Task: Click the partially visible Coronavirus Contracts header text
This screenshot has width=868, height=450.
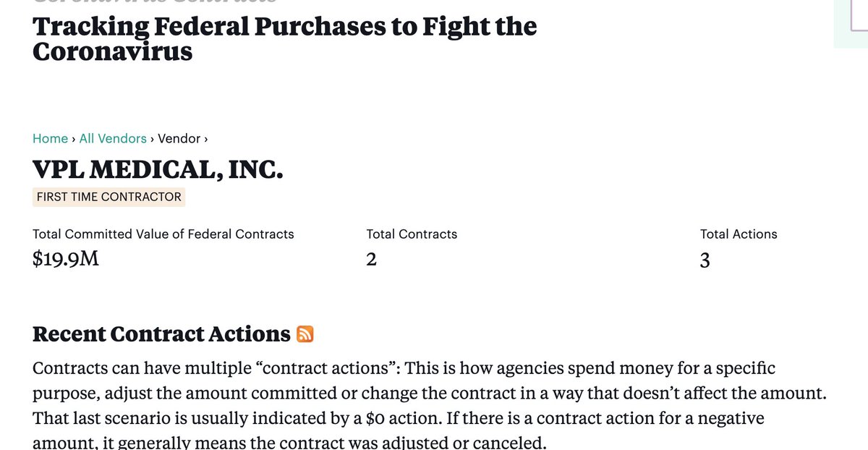Action: [154, 1]
